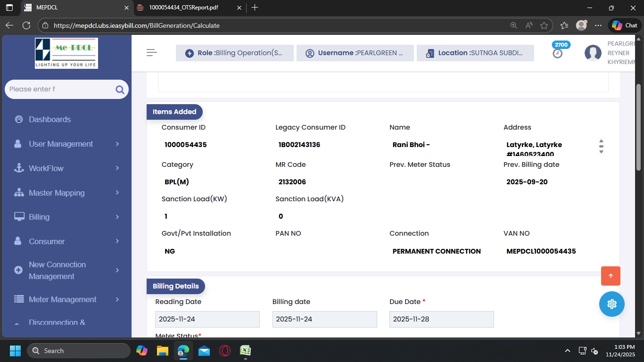This screenshot has width=644, height=362.
Task: Click the session timer clock icon
Action: point(558,54)
